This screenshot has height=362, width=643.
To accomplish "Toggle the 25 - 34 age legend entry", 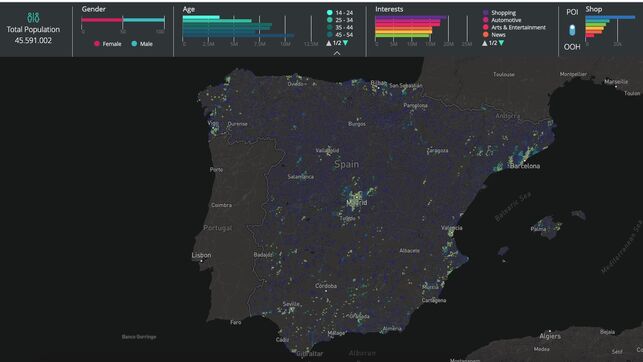I will [340, 20].
